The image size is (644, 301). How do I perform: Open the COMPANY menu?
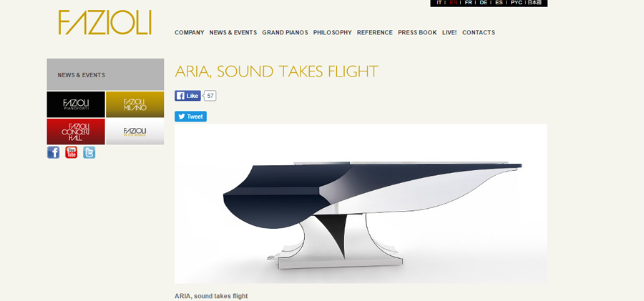pos(190,32)
